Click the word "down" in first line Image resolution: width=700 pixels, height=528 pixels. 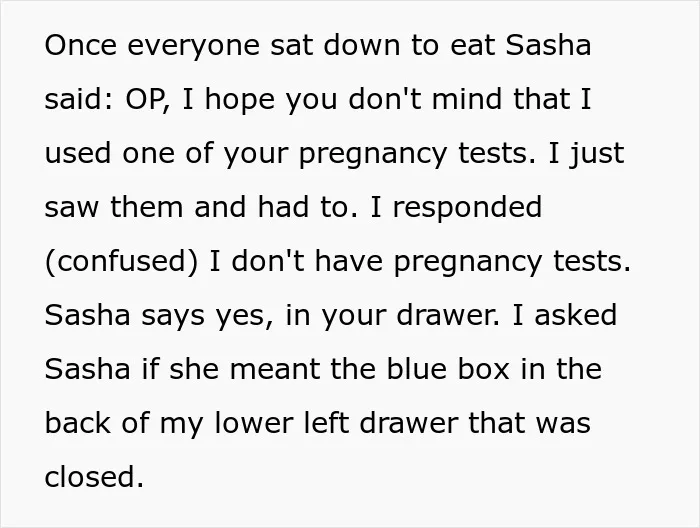[x=362, y=45]
